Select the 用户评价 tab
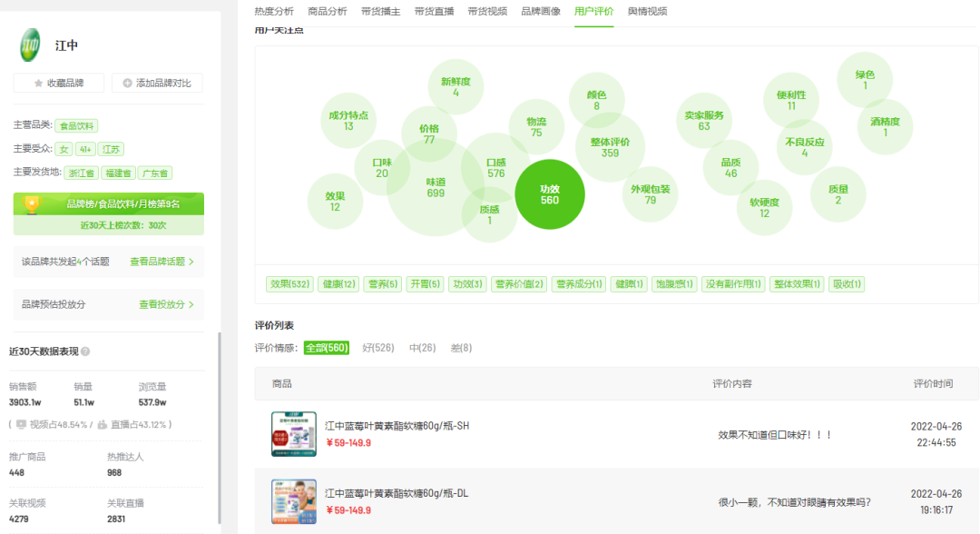This screenshot has height=534, width=980. pos(593,11)
